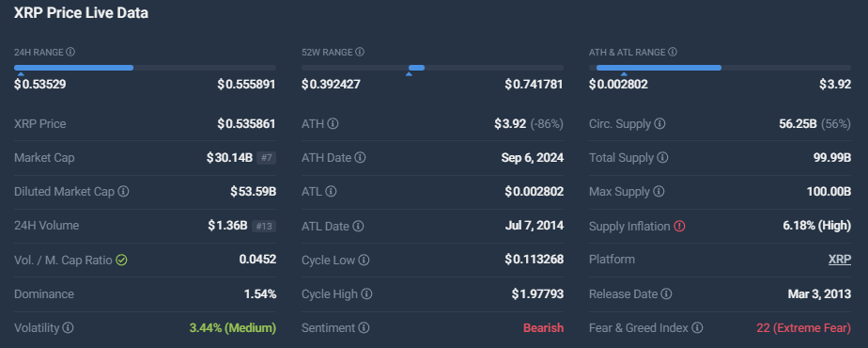Click info icon beside ATH & ATL RANGE
This screenshot has height=348, width=868.
click(673, 52)
